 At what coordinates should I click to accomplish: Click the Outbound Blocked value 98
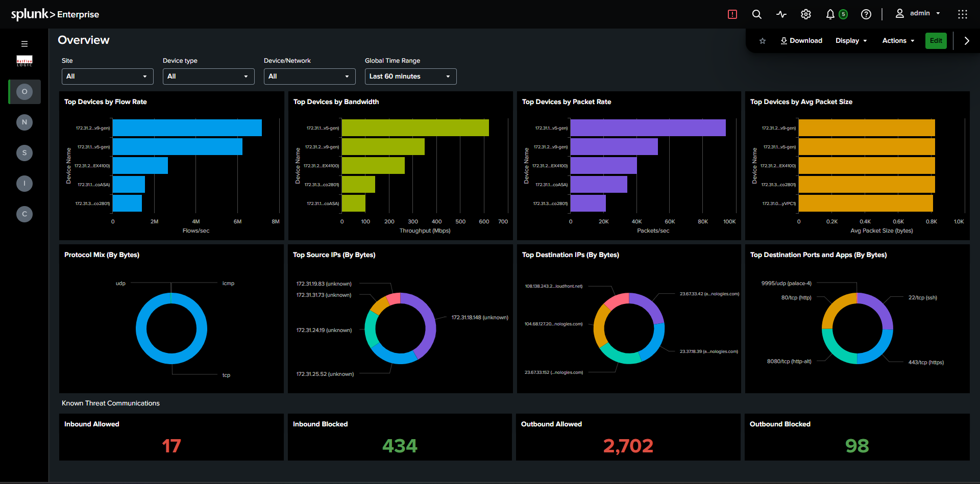pyautogui.click(x=857, y=446)
